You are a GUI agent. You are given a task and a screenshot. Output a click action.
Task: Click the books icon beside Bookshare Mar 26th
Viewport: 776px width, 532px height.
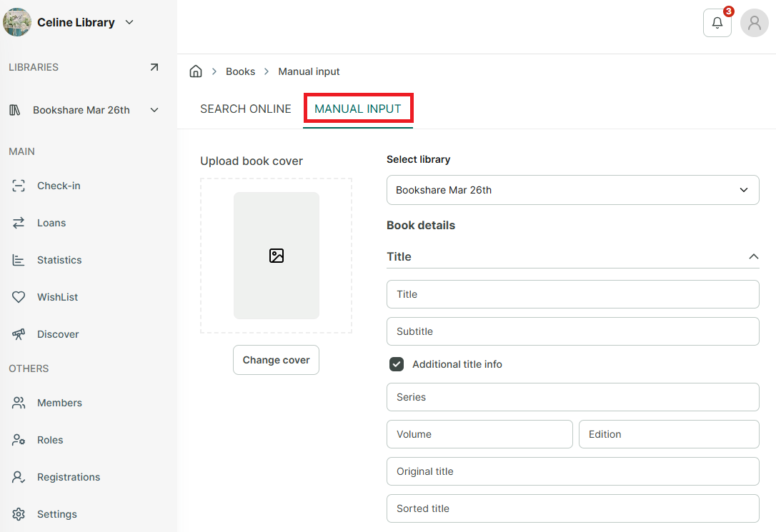[x=15, y=110]
